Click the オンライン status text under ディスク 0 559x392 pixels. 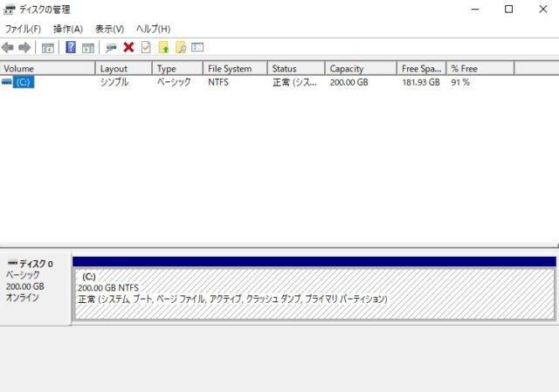tap(23, 298)
